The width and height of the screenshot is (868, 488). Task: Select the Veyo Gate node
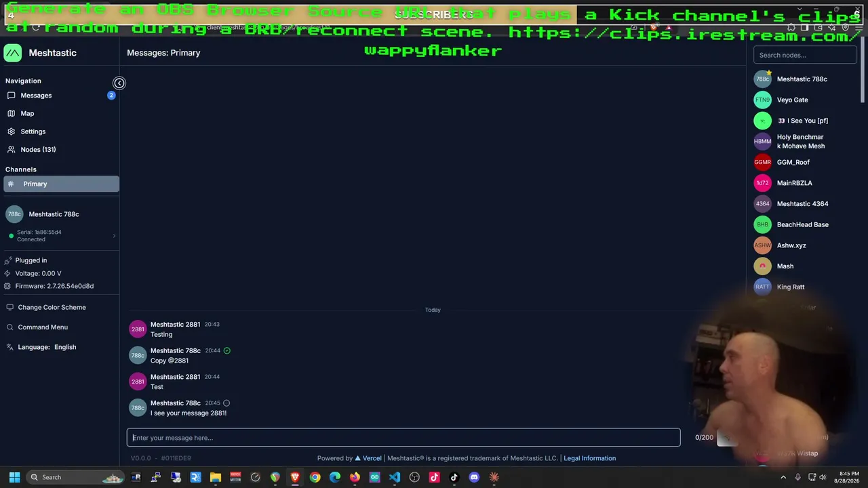click(x=792, y=100)
